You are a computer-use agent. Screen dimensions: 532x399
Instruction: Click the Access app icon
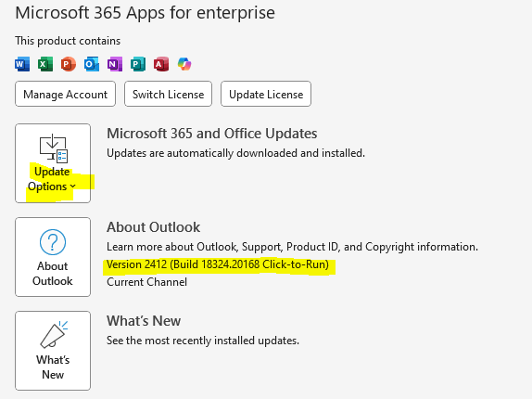pyautogui.click(x=161, y=64)
